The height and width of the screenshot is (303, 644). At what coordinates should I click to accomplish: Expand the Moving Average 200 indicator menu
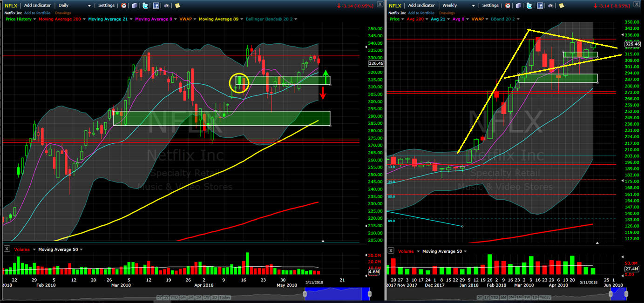click(x=84, y=19)
